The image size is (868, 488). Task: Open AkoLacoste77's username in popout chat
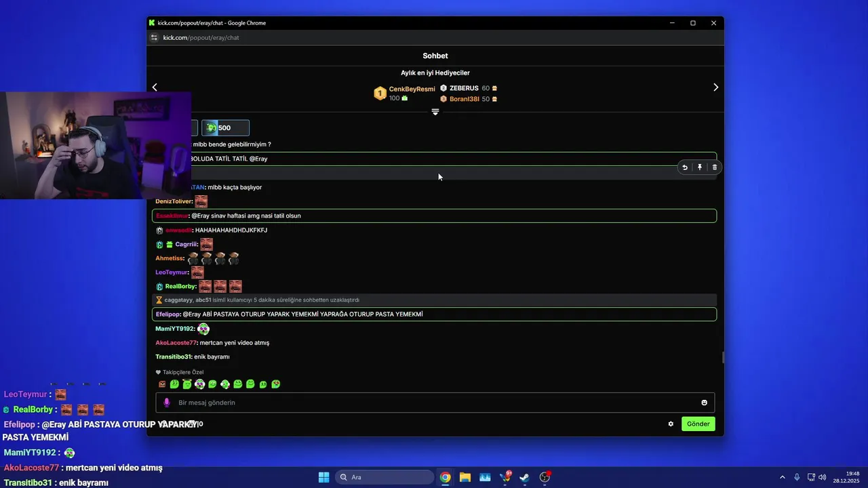click(x=175, y=343)
